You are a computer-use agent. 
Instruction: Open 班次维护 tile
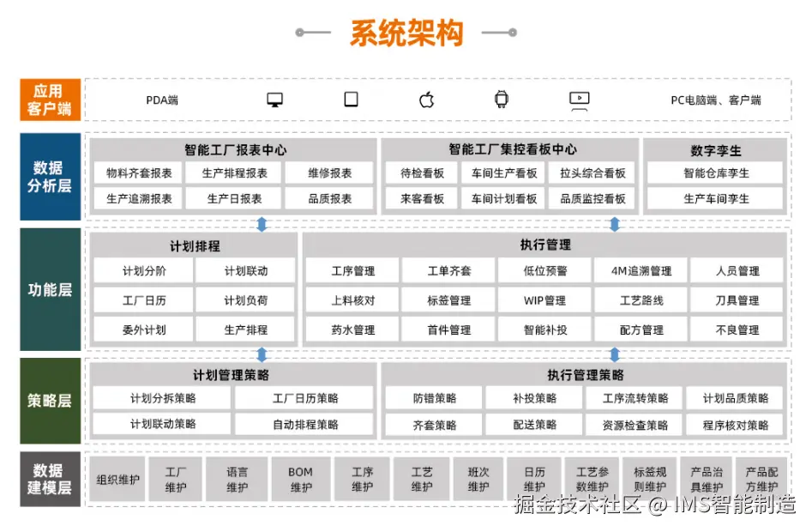click(478, 479)
